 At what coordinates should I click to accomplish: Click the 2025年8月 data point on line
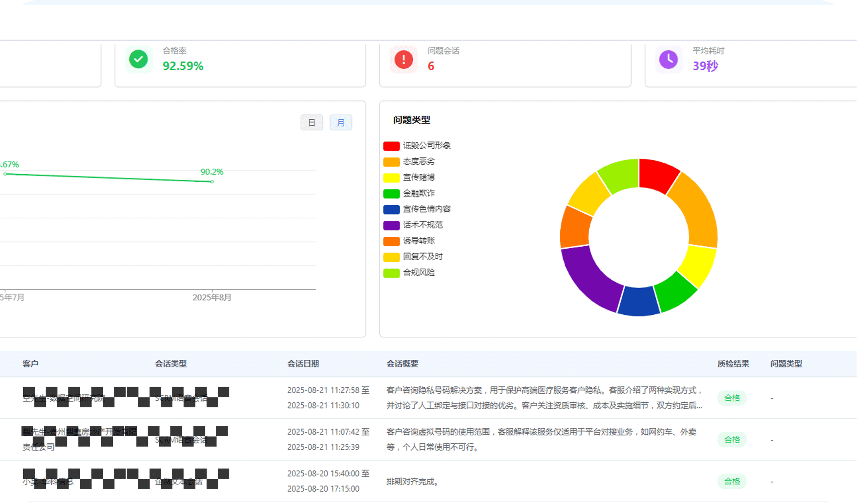[x=212, y=182]
